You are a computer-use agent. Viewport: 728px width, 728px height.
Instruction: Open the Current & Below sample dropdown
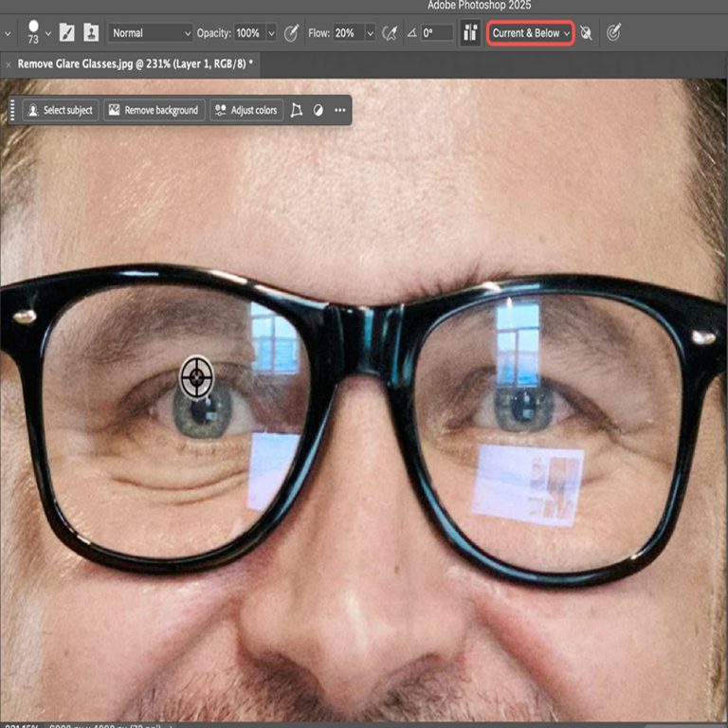coord(530,33)
